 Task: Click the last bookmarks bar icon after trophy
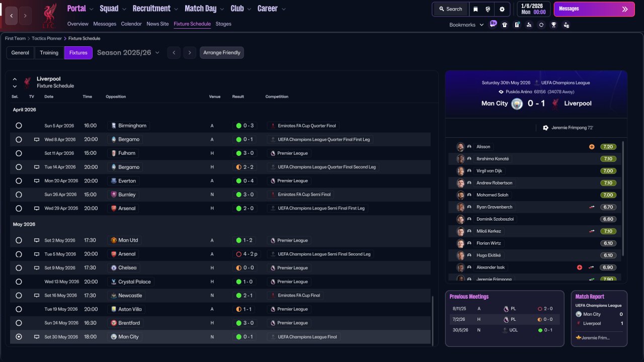(566, 25)
